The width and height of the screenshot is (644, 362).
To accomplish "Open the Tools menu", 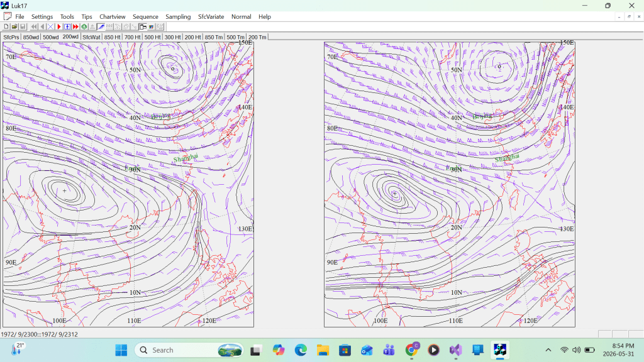I will click(67, 16).
